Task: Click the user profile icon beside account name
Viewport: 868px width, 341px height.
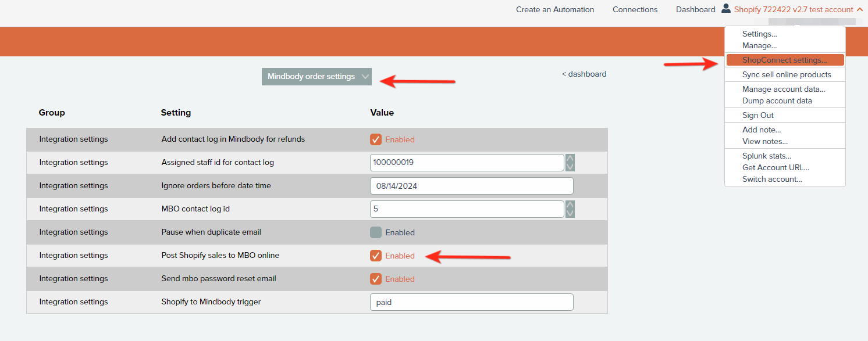Action: (x=725, y=9)
